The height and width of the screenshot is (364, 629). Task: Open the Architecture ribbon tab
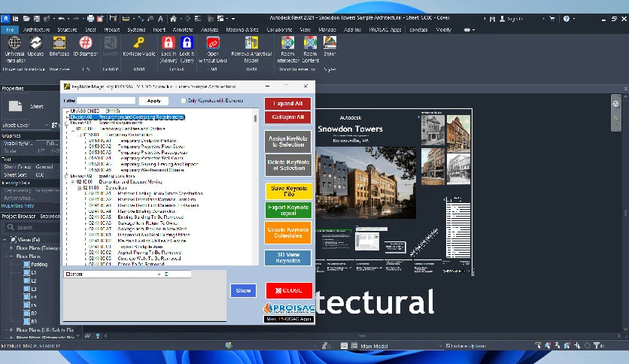(x=37, y=29)
